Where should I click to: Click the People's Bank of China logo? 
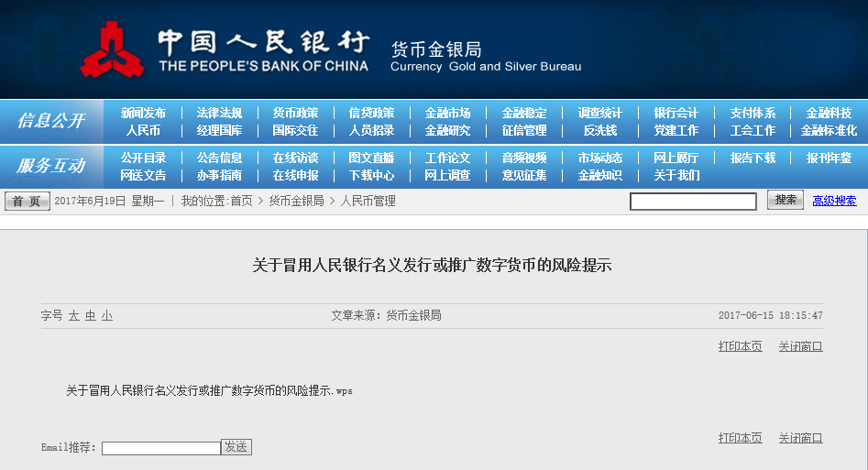(x=112, y=50)
